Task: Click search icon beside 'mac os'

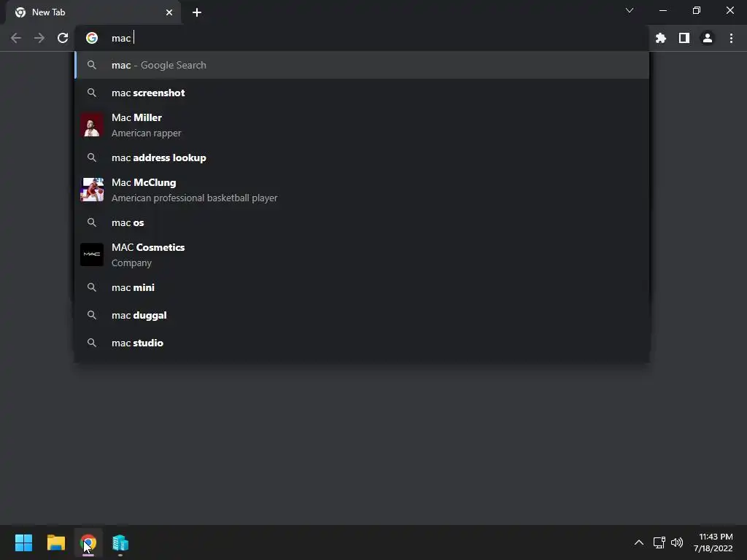Action: tap(92, 222)
